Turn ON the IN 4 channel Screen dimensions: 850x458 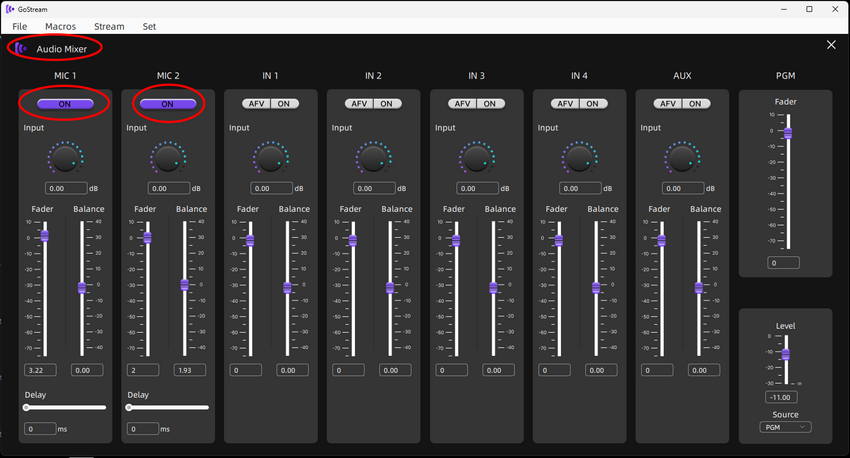click(x=593, y=104)
